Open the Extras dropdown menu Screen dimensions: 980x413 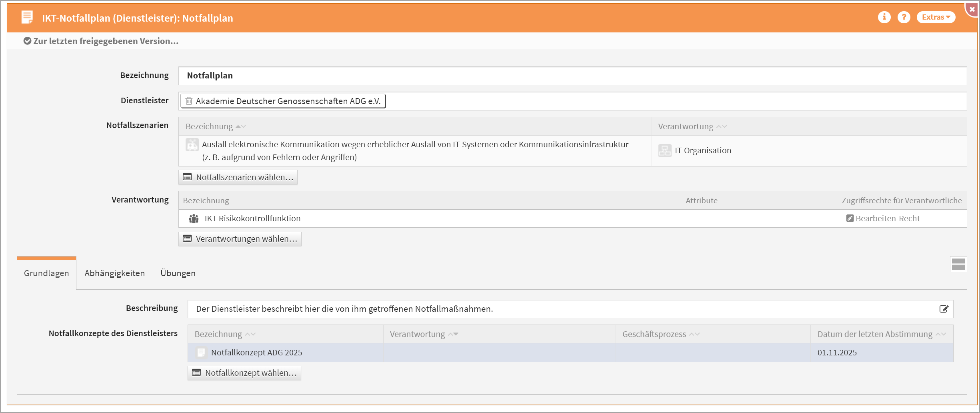point(936,17)
